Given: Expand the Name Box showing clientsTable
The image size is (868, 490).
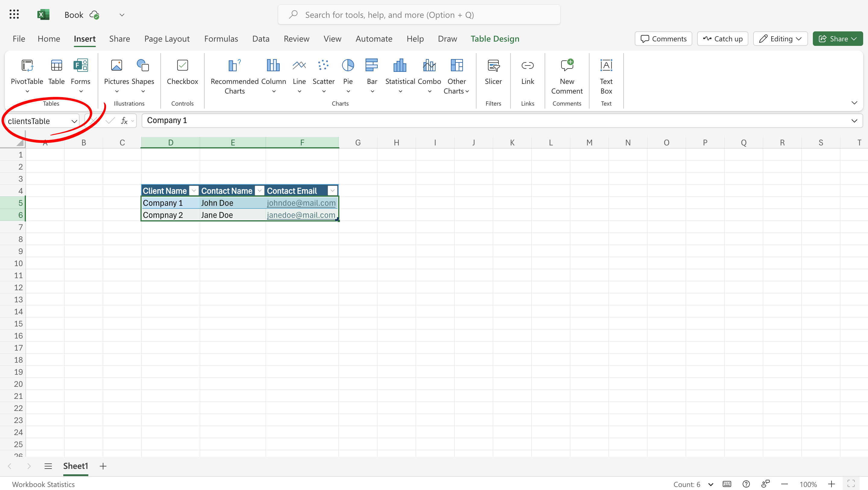Looking at the screenshot, I should 74,121.
